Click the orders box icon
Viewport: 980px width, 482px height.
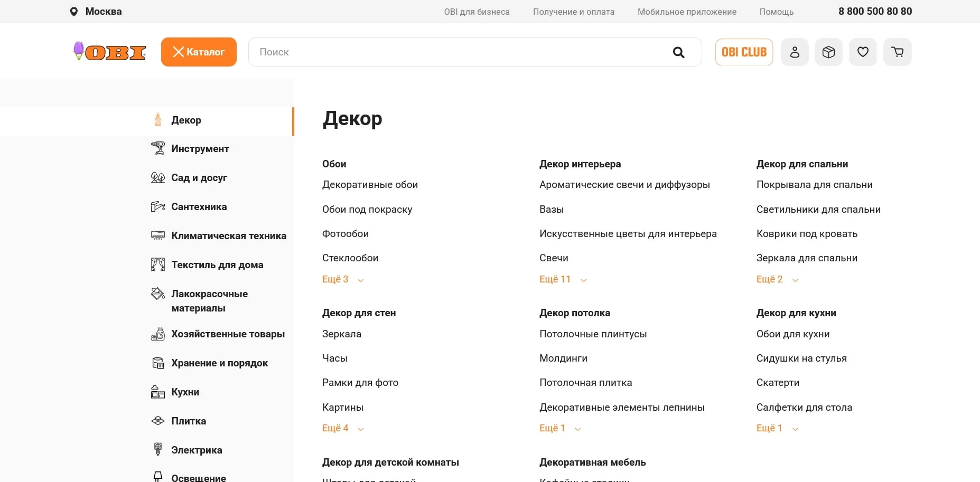(x=828, y=52)
